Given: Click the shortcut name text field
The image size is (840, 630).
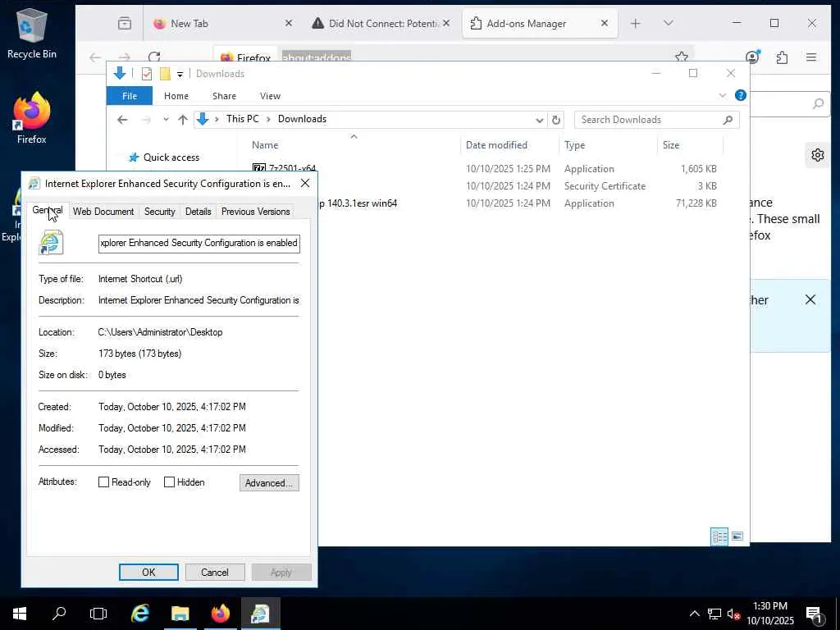Looking at the screenshot, I should pos(199,243).
